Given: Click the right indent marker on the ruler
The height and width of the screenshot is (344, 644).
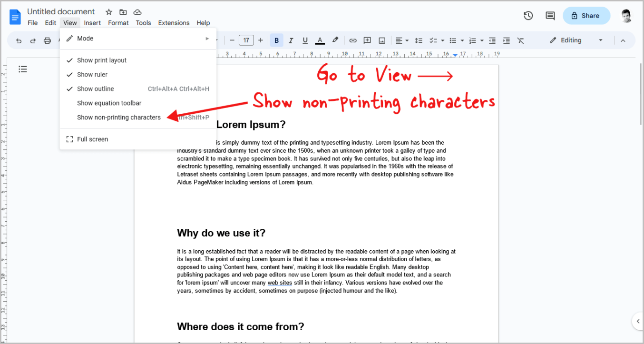Looking at the screenshot, I should (x=455, y=56).
